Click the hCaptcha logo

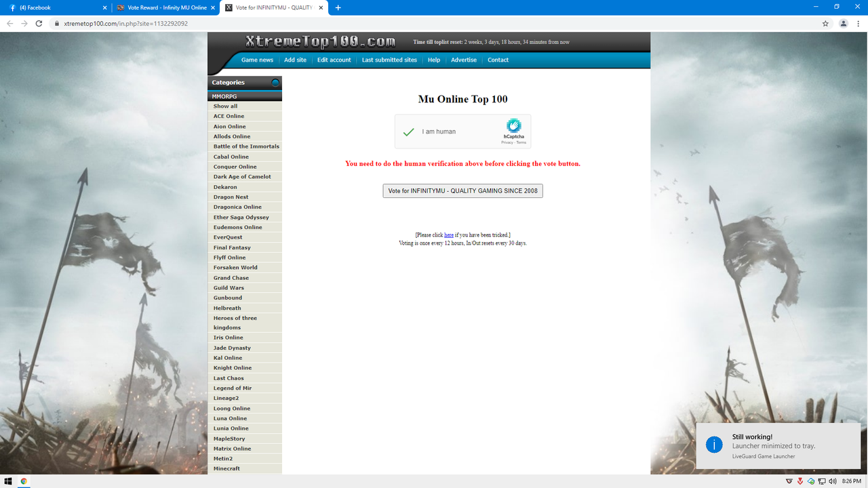513,125
